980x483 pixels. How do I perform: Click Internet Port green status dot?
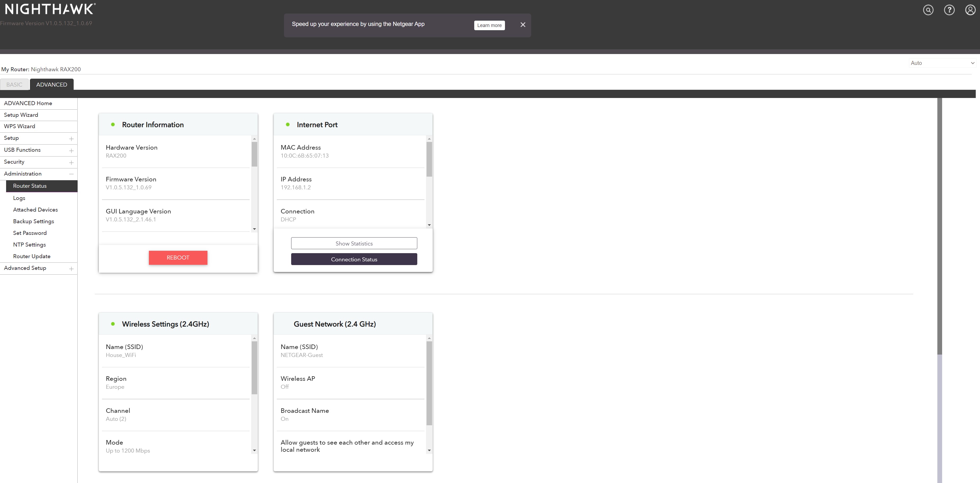pyautogui.click(x=288, y=124)
